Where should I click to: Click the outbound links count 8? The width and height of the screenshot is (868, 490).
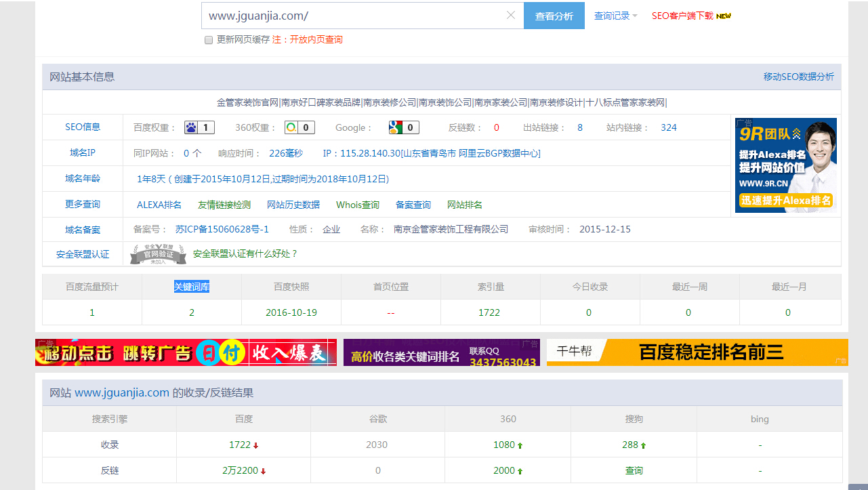(x=580, y=127)
